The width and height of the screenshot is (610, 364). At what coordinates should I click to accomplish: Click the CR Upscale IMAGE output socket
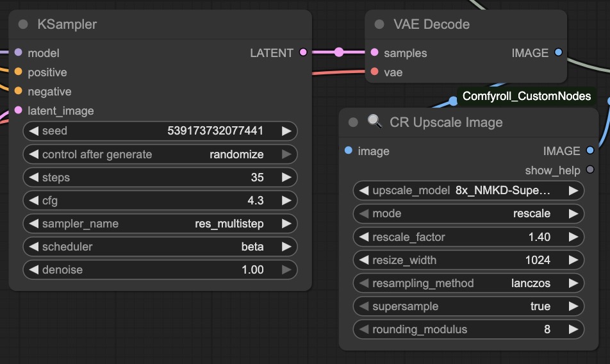pyautogui.click(x=590, y=150)
